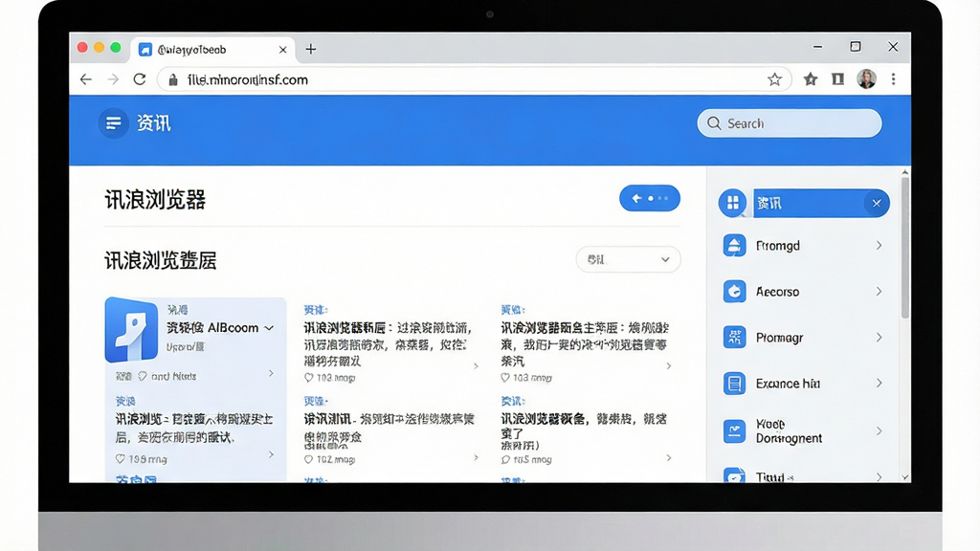Open the middle column second article headline
The image size is (980, 551).
coord(390,428)
